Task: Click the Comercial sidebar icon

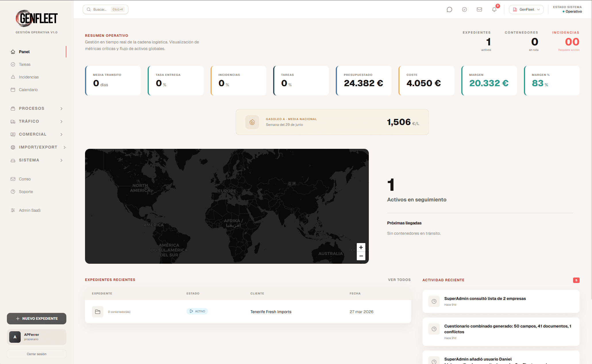Action: point(13,134)
